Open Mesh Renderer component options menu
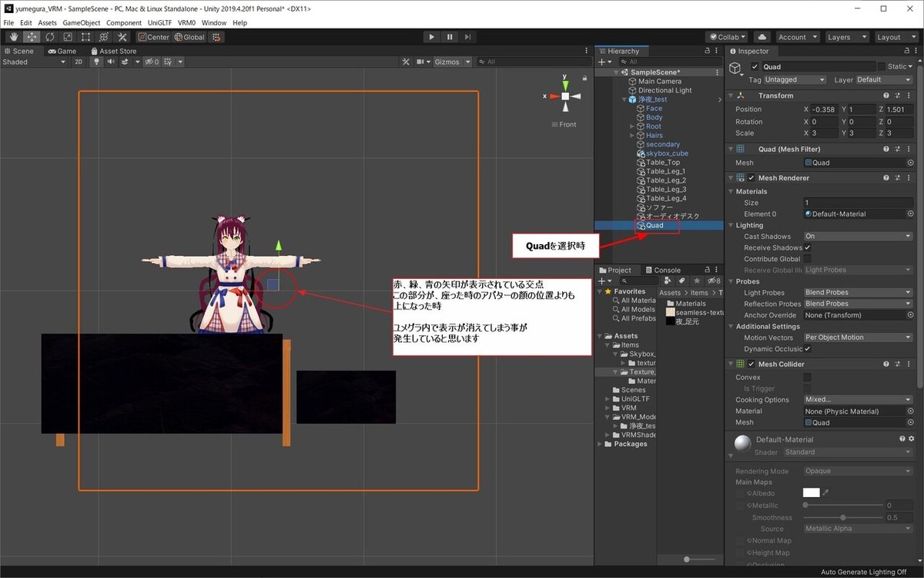Screen dimensions: 924x578 pyautogui.click(x=910, y=178)
